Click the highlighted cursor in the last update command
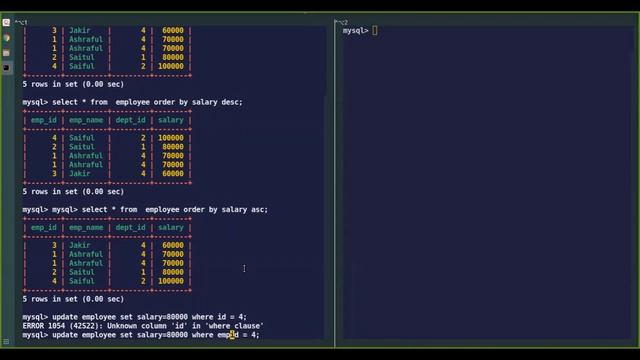This screenshot has height=360, width=640. 232,335
